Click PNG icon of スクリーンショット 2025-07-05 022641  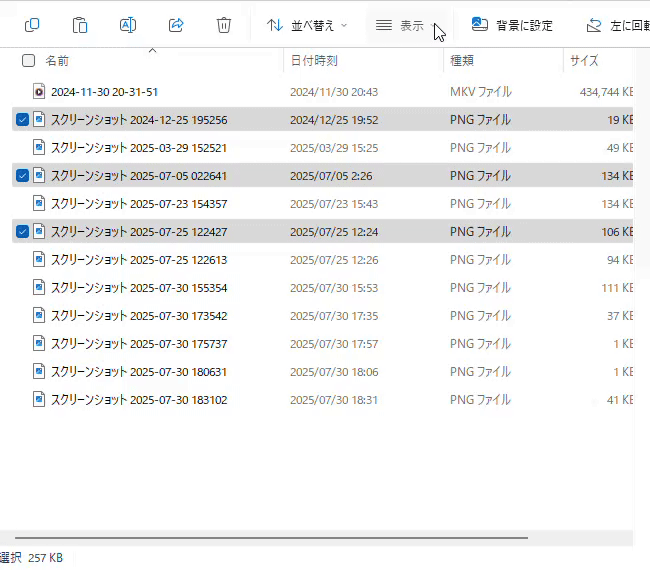pyautogui.click(x=39, y=176)
